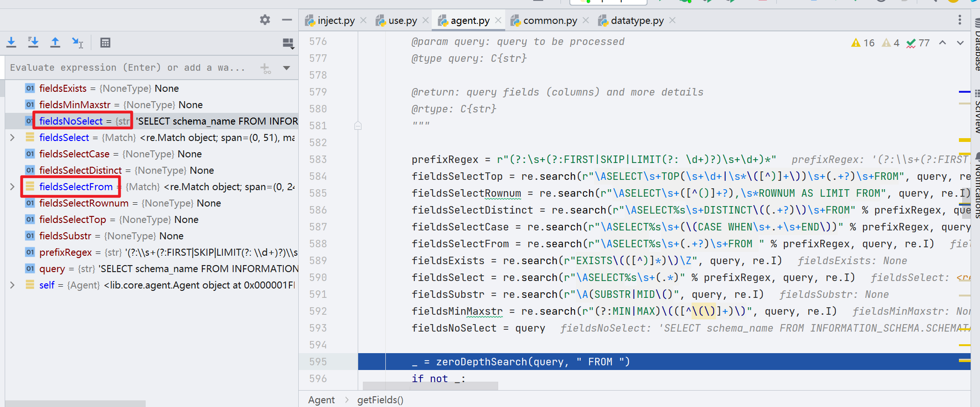Switch to the inject.py tab
980x407 pixels.
click(330, 21)
